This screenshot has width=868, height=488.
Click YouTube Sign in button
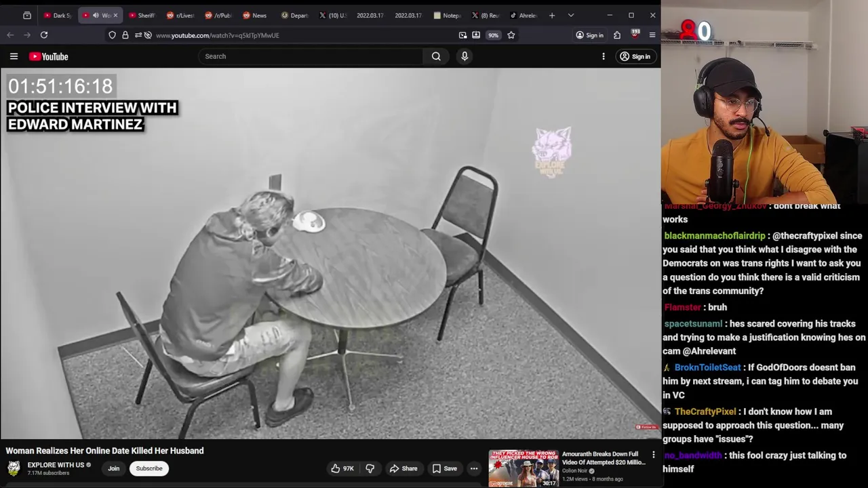[635, 56]
